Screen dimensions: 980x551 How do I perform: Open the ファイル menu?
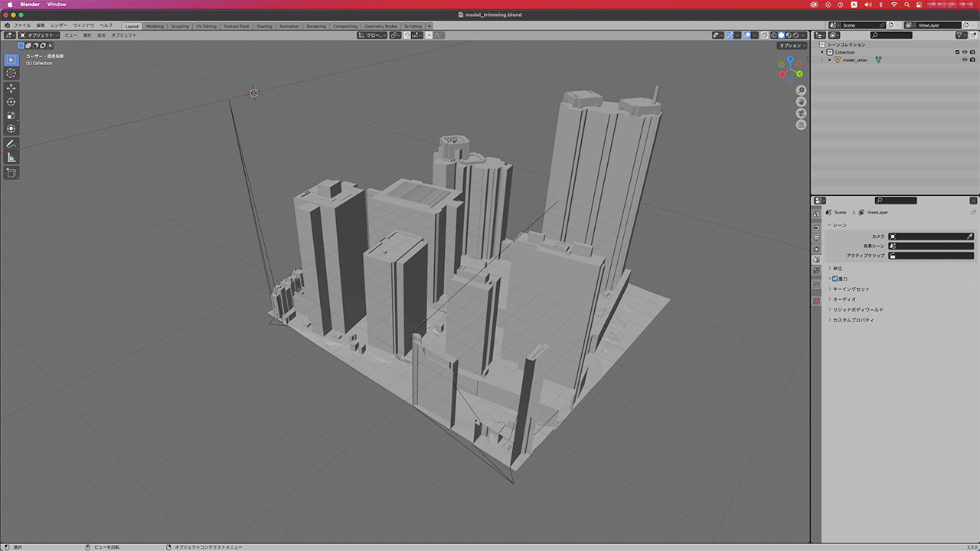[x=22, y=26]
